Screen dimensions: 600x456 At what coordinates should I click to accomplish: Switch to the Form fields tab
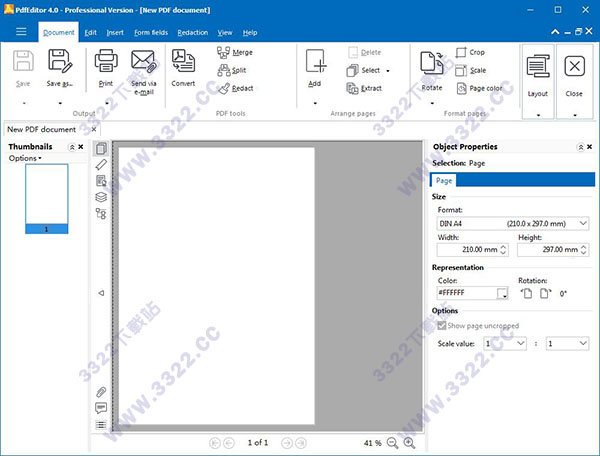(151, 33)
